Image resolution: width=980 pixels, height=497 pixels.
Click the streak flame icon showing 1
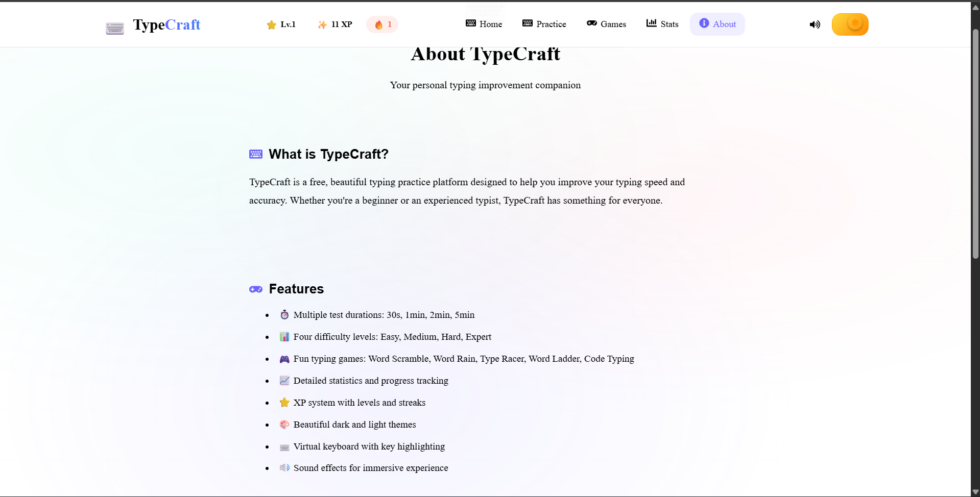pyautogui.click(x=378, y=24)
